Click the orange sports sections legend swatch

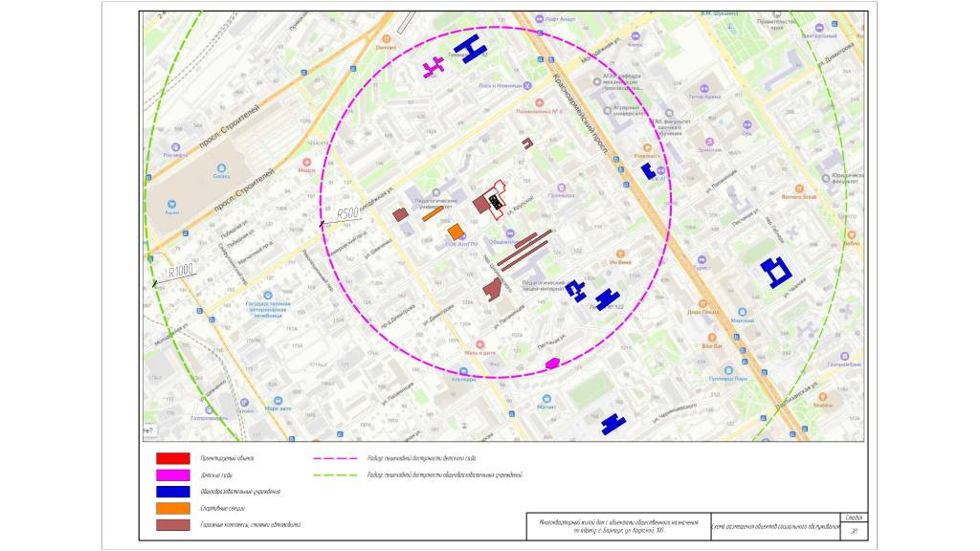(x=173, y=509)
